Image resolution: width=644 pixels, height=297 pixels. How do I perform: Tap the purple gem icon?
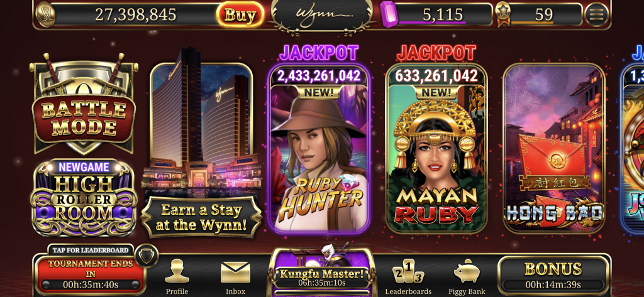click(x=388, y=15)
